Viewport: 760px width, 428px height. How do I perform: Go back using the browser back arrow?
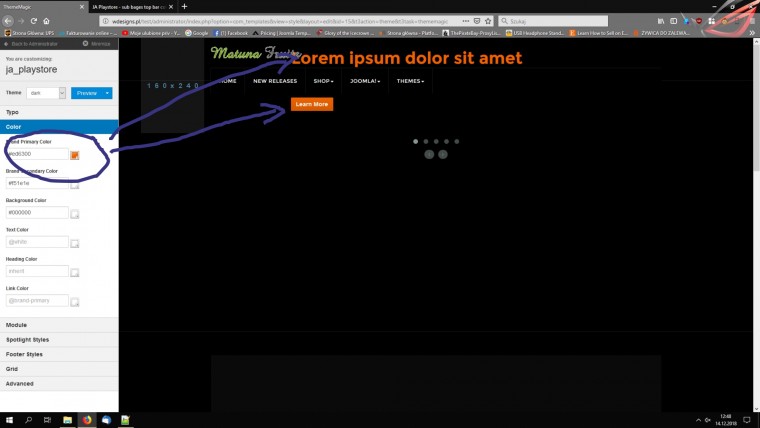(x=8, y=21)
